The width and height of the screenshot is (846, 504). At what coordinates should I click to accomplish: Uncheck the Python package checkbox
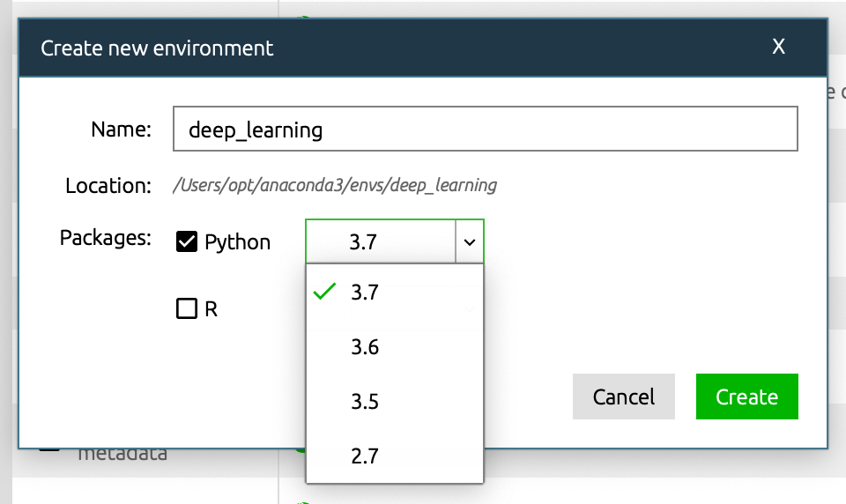[187, 241]
